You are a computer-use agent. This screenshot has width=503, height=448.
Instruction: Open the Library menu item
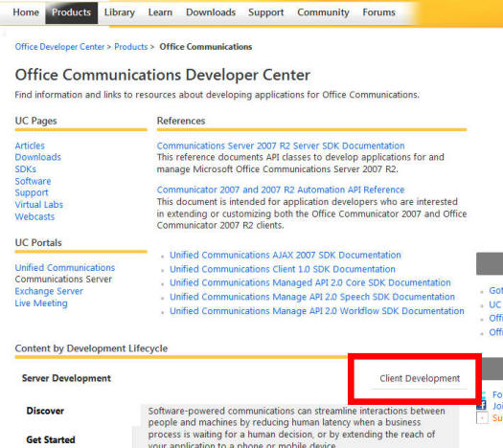pyautogui.click(x=120, y=12)
